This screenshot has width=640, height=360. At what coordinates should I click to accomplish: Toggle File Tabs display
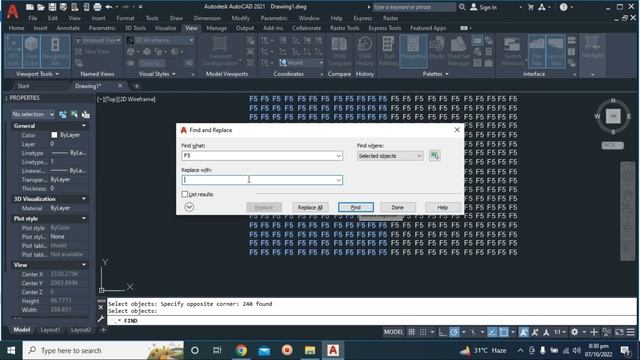537,51
